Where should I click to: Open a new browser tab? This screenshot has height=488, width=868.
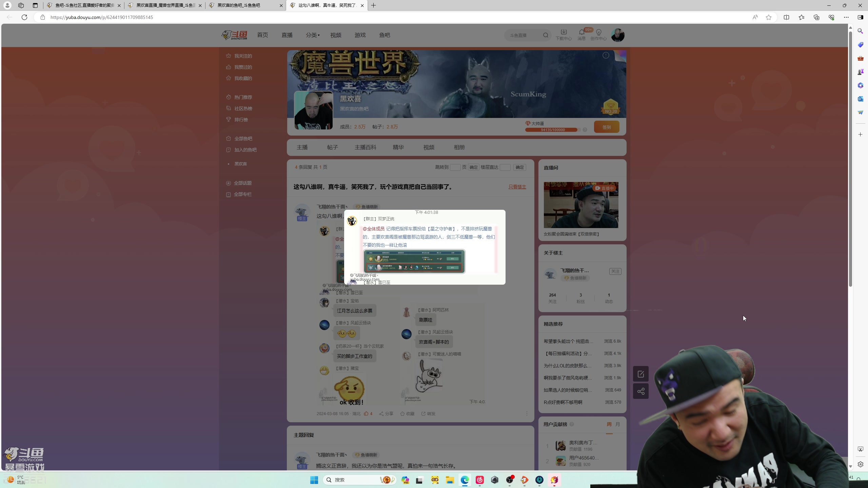pyautogui.click(x=373, y=5)
